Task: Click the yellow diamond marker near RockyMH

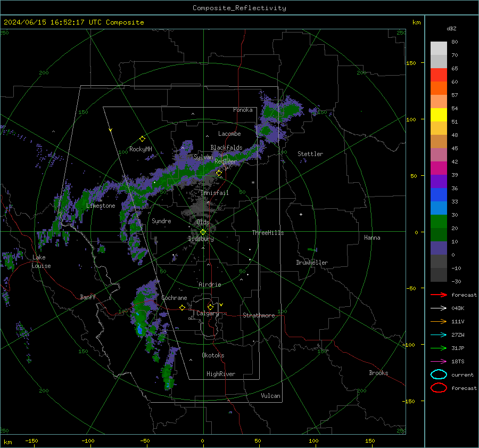Action: (142, 139)
